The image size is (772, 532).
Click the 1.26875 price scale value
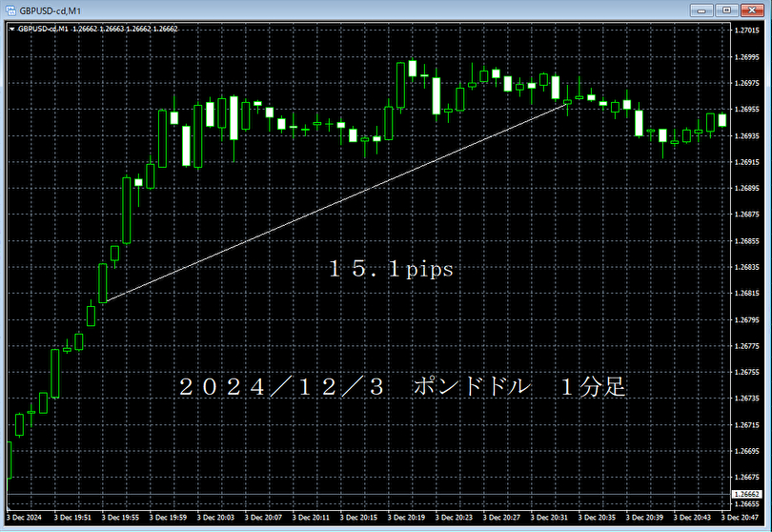746,215
